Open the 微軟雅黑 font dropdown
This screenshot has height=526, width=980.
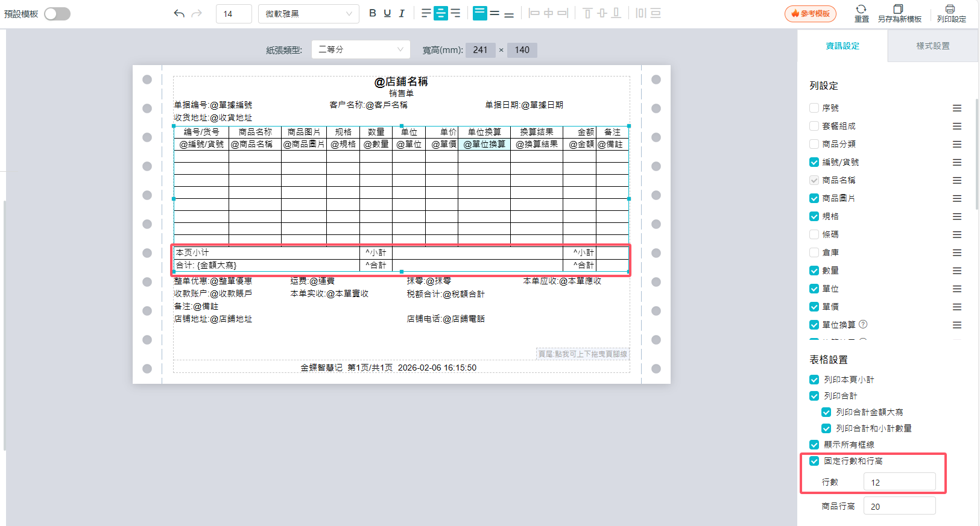[x=308, y=14]
